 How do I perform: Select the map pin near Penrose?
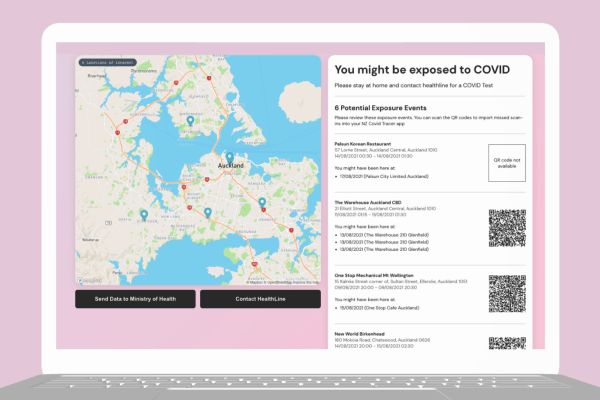(x=262, y=202)
